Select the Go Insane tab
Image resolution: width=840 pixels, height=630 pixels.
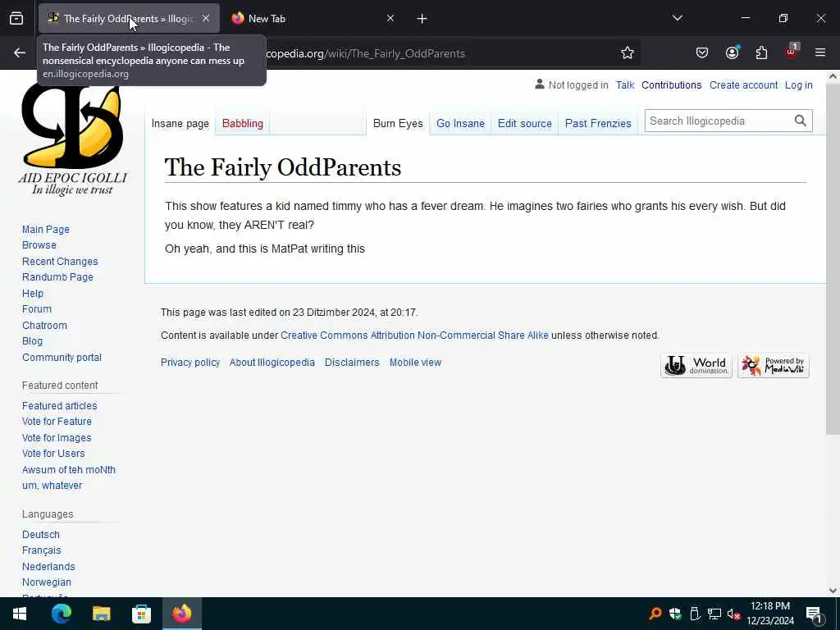point(460,124)
